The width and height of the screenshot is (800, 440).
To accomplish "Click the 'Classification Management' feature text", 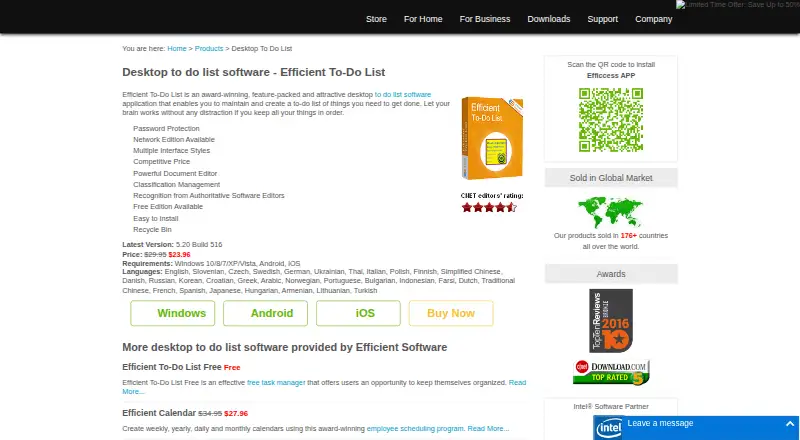I will click(x=177, y=184).
